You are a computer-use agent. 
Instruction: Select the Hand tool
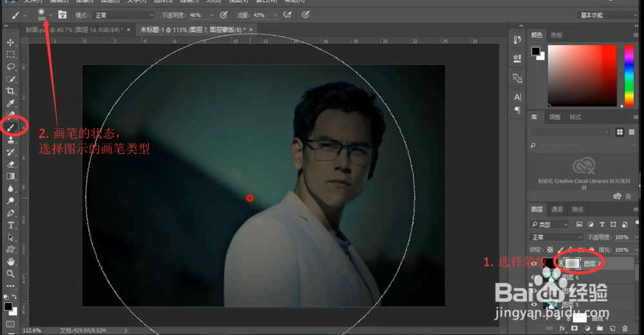point(11,262)
